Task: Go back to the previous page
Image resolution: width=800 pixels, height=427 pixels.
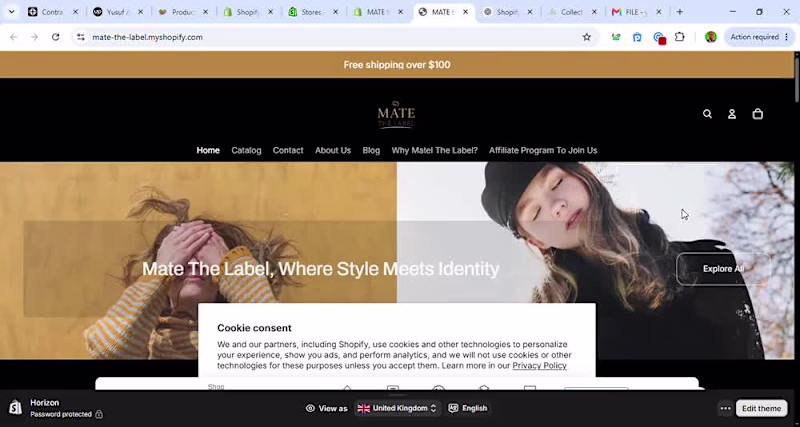Action: click(14, 37)
